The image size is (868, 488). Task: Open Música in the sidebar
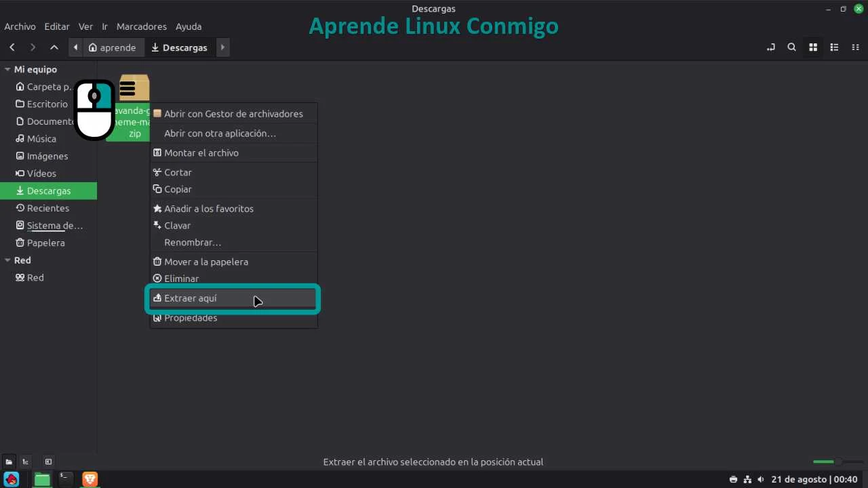(48, 139)
